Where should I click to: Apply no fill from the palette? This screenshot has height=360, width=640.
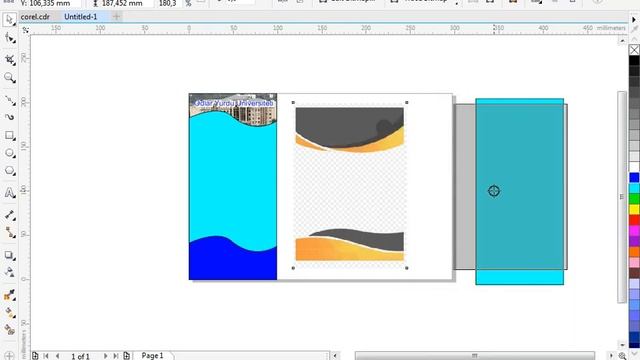[634, 50]
